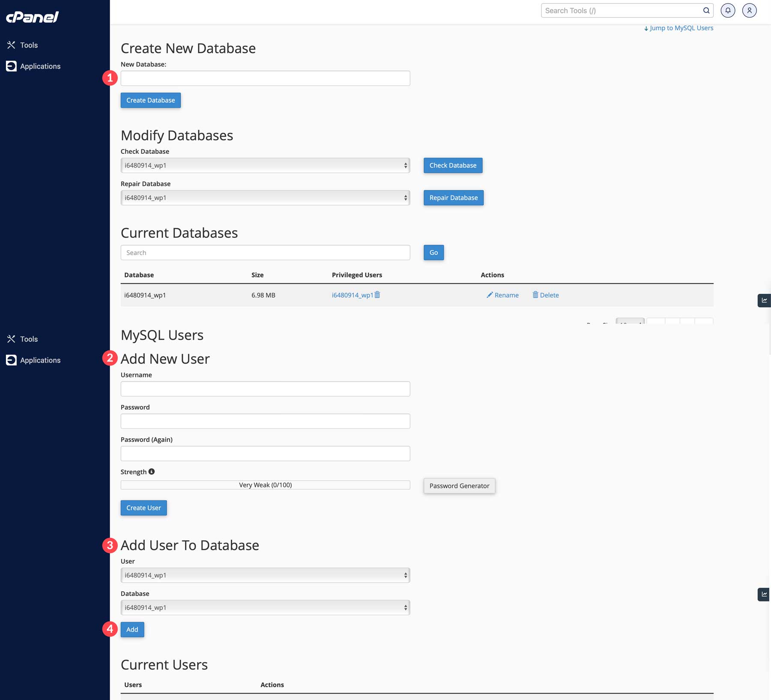The height and width of the screenshot is (700, 771).
Task: Click the notifications bell icon
Action: (727, 10)
